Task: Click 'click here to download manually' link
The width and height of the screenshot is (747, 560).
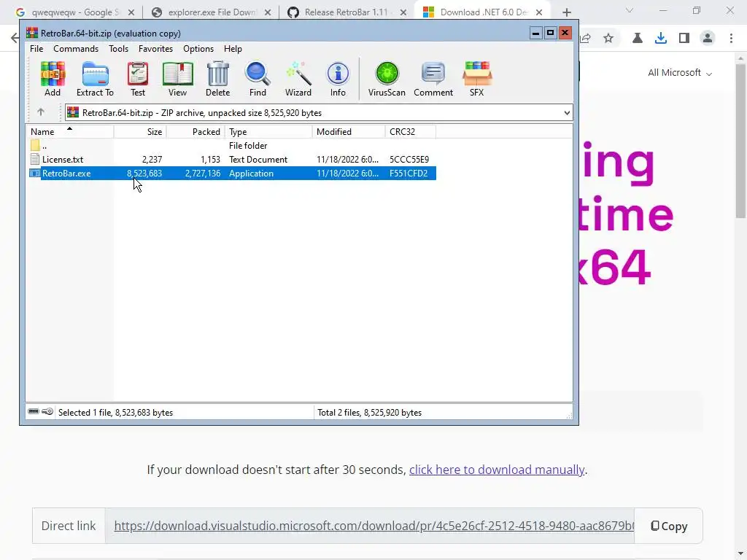Action: coord(496,470)
